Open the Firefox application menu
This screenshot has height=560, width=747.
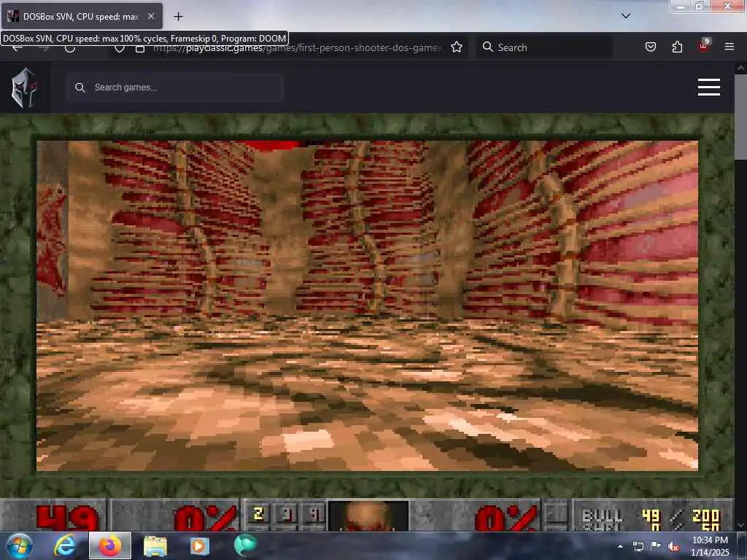[x=729, y=47]
